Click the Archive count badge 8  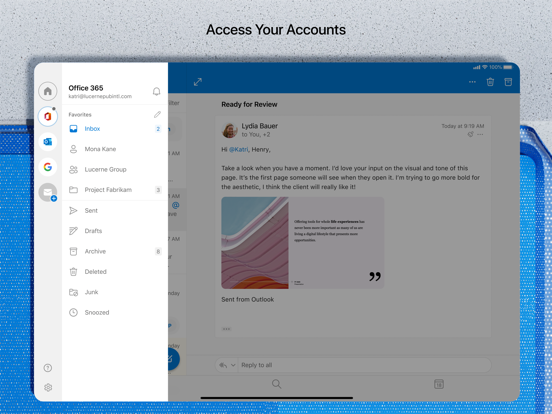pos(158,251)
